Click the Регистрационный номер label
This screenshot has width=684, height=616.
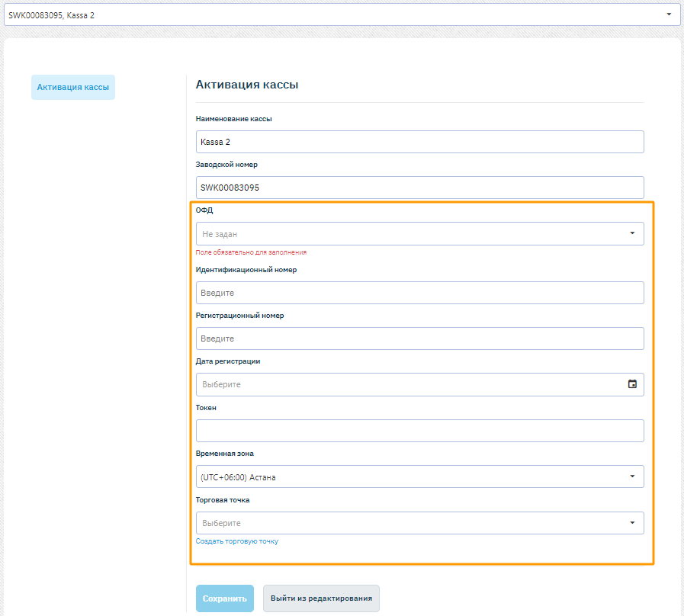(x=240, y=316)
